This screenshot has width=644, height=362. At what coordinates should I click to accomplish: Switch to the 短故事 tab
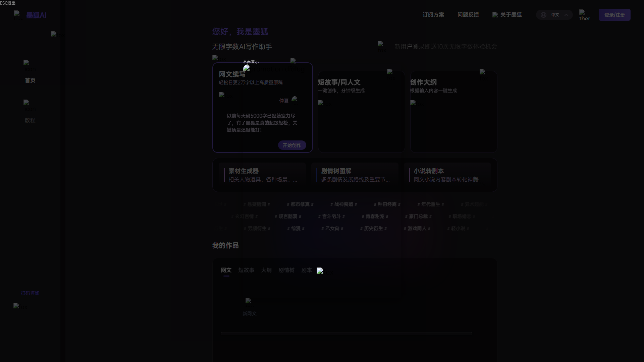246,270
